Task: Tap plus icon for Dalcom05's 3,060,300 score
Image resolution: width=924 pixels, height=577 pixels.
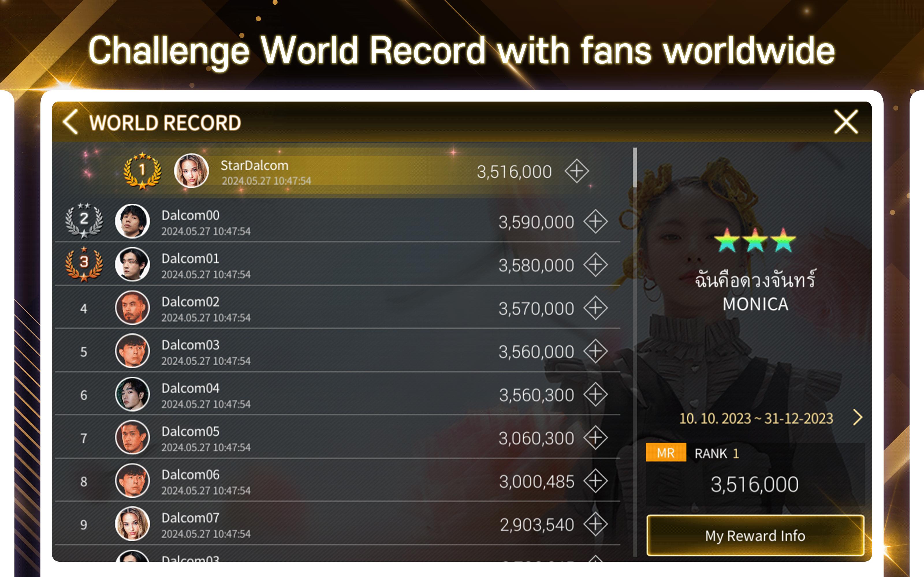Action: pyautogui.click(x=595, y=437)
